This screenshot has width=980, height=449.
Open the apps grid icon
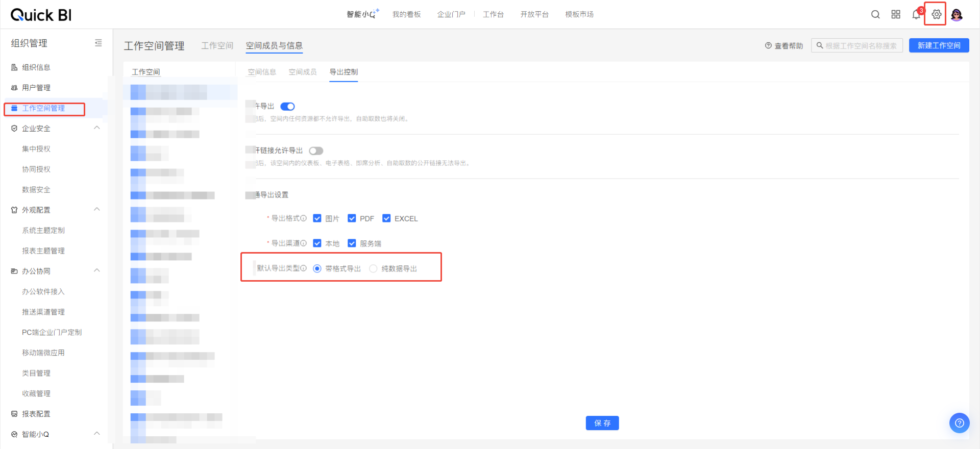pyautogui.click(x=896, y=14)
